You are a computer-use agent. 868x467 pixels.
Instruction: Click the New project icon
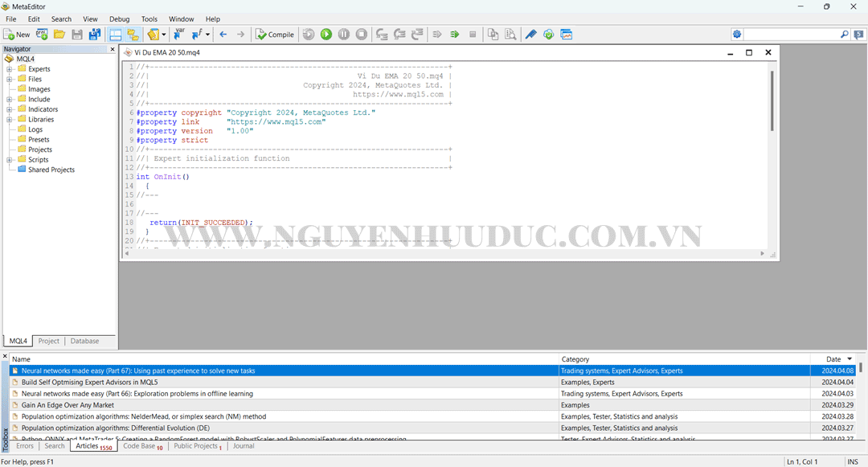click(42, 35)
